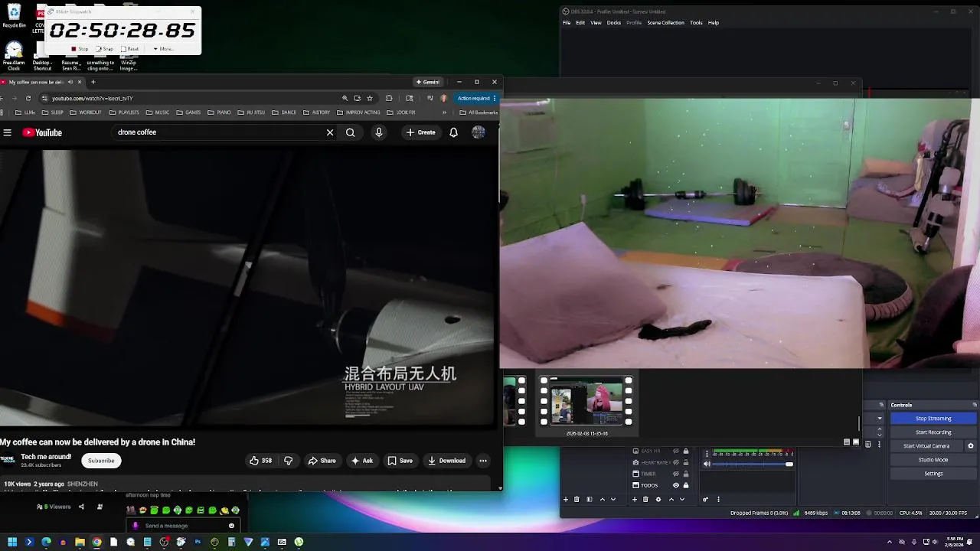Start voice search with the microphone icon
The image size is (980, 551).
tap(378, 132)
